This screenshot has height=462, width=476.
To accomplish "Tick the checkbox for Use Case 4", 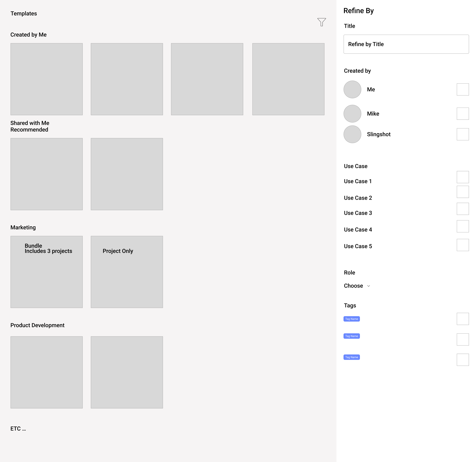I will [x=463, y=226].
